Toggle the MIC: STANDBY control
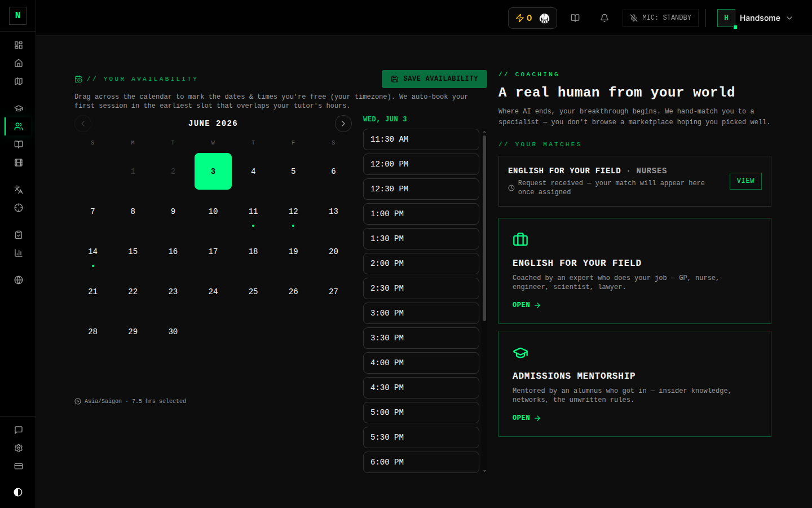Screen dimensions: 812x508 tap(660, 18)
